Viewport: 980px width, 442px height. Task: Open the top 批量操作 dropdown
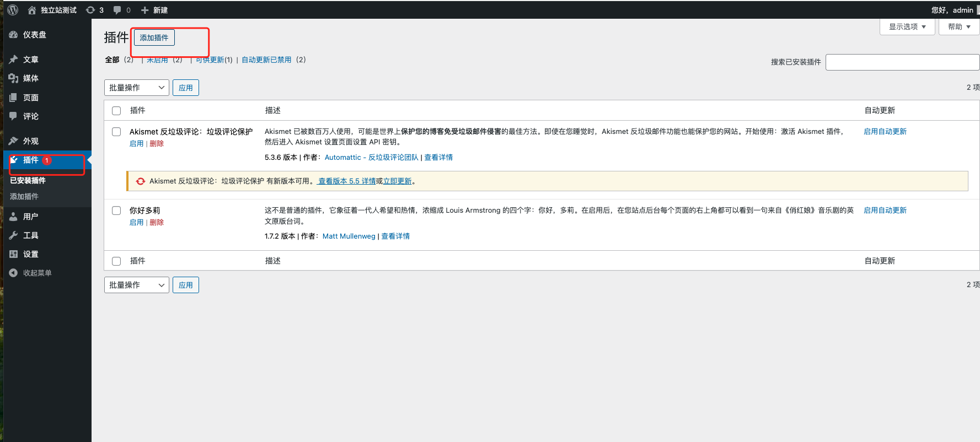[x=136, y=88]
